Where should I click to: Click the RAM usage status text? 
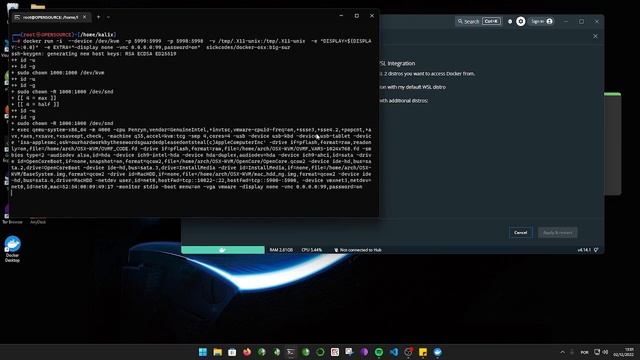(x=281, y=250)
